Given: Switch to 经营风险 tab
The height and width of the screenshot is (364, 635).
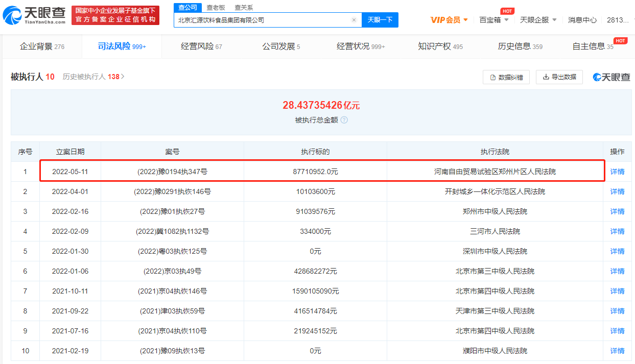Looking at the screenshot, I should tap(201, 46).
